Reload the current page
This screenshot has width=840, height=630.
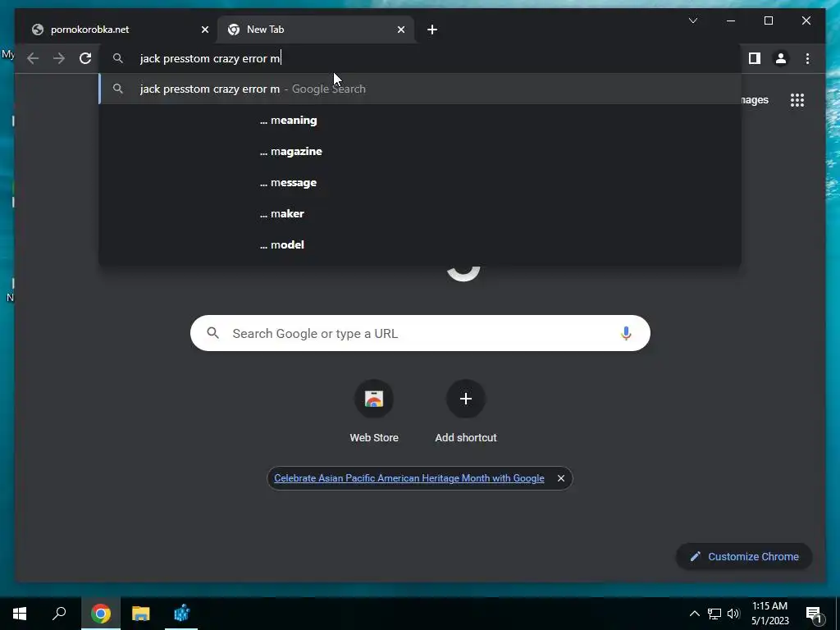click(85, 58)
